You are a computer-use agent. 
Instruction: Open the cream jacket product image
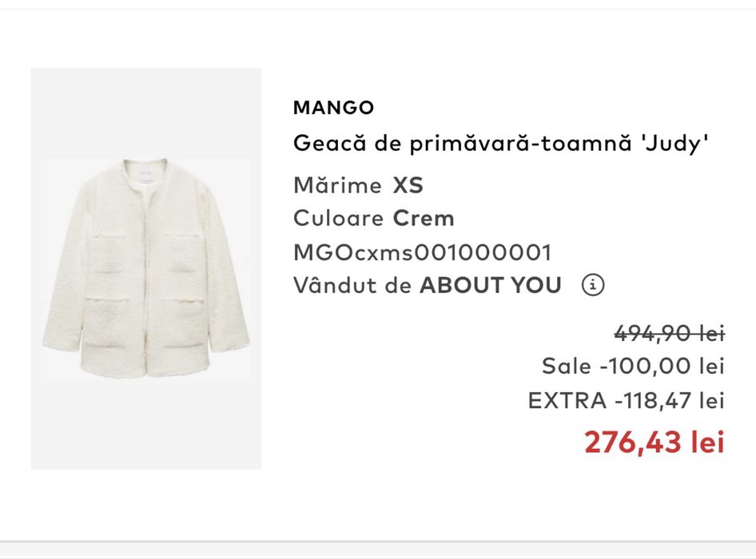click(x=146, y=268)
